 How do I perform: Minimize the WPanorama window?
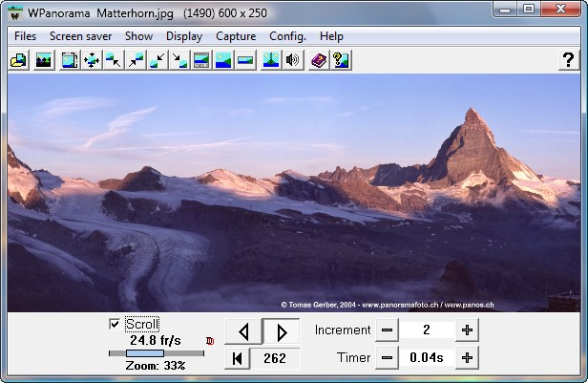point(505,10)
